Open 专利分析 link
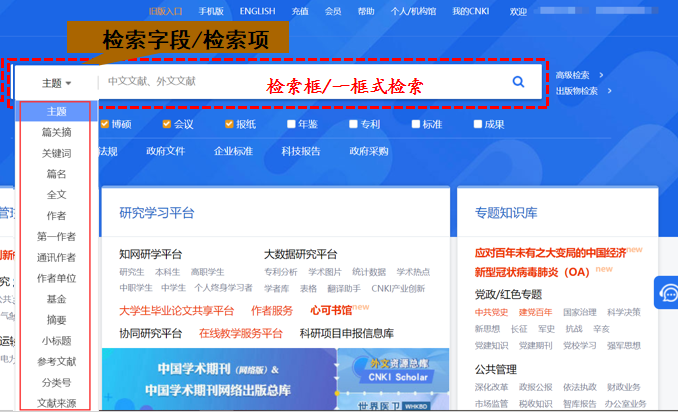Viewport: 678px width, 412px height. [281, 272]
